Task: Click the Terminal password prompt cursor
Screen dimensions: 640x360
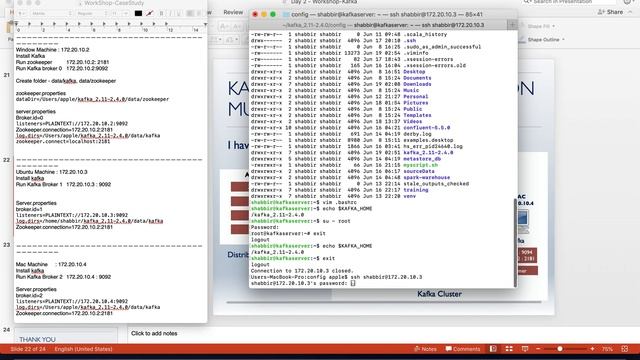Action: tap(353, 283)
